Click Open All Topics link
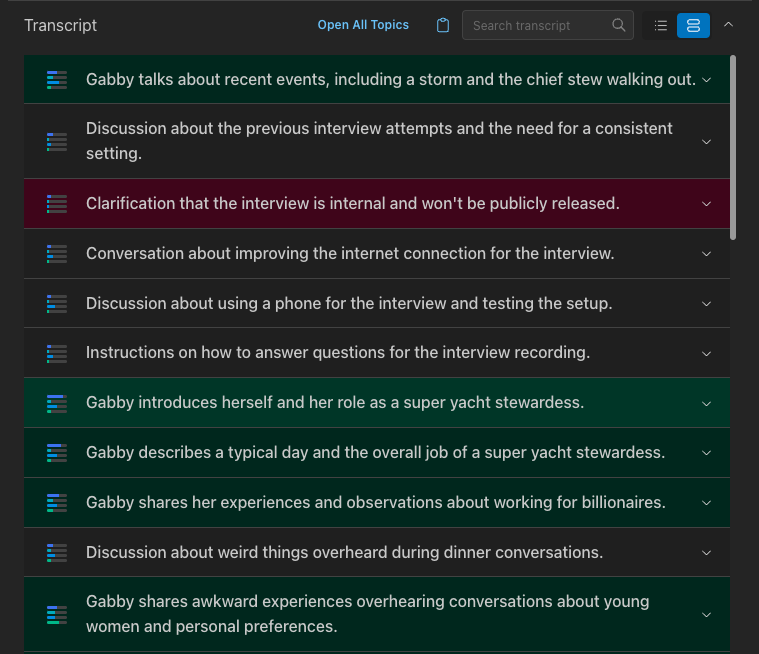 click(363, 25)
